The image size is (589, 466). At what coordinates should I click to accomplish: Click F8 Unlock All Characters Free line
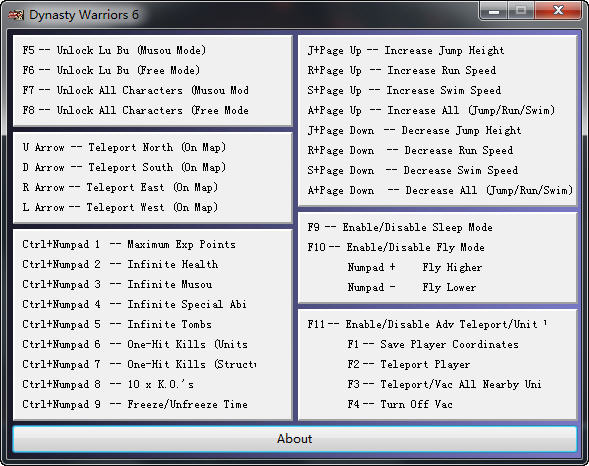(135, 110)
